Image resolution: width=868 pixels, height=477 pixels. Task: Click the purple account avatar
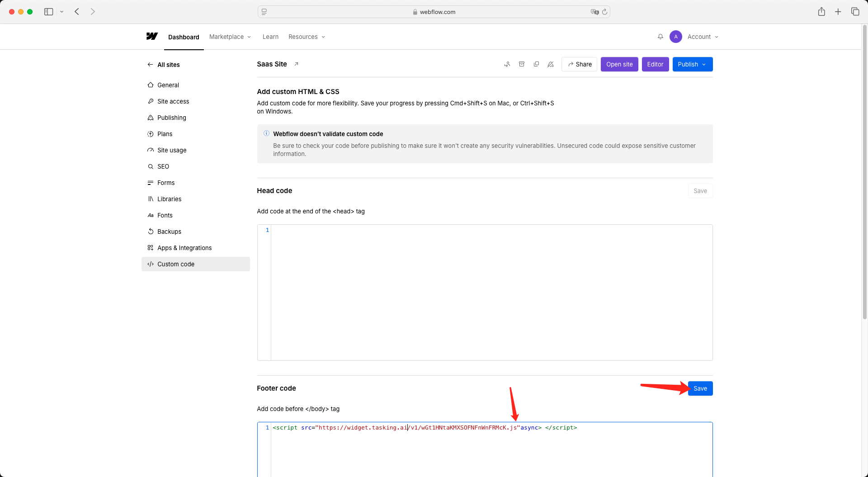tap(676, 37)
